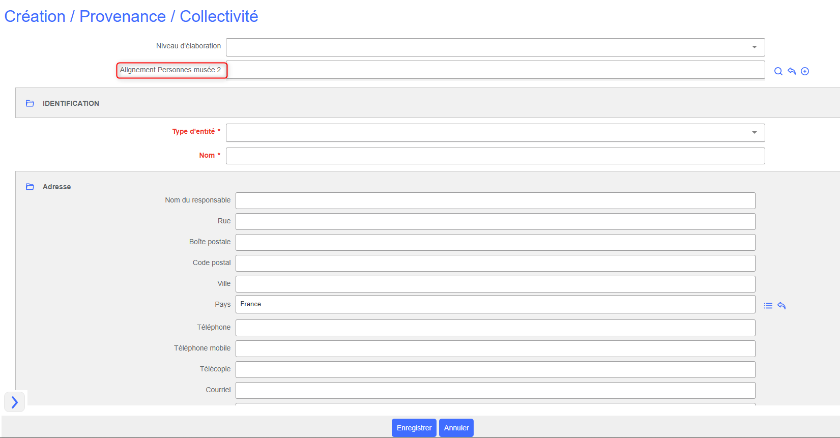Click the folder icon beside IDENTIFICATION
Viewport: 840px width, 438px height.
pyautogui.click(x=30, y=103)
